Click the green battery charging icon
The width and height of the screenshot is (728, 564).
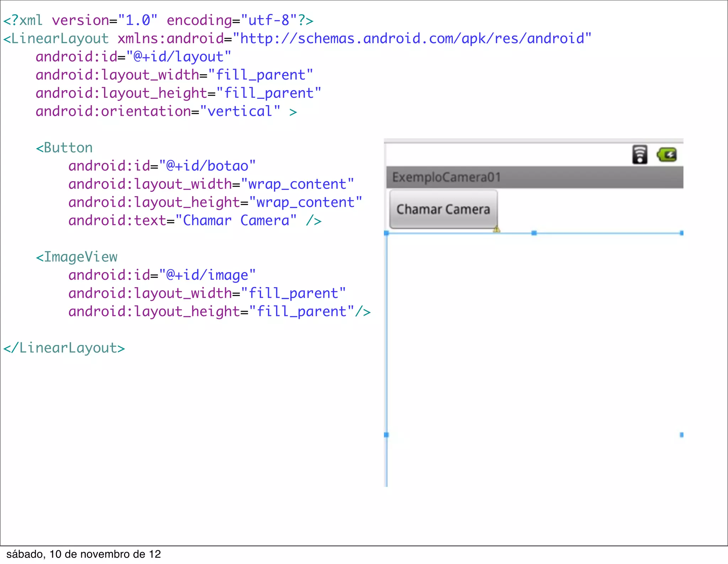[667, 155]
